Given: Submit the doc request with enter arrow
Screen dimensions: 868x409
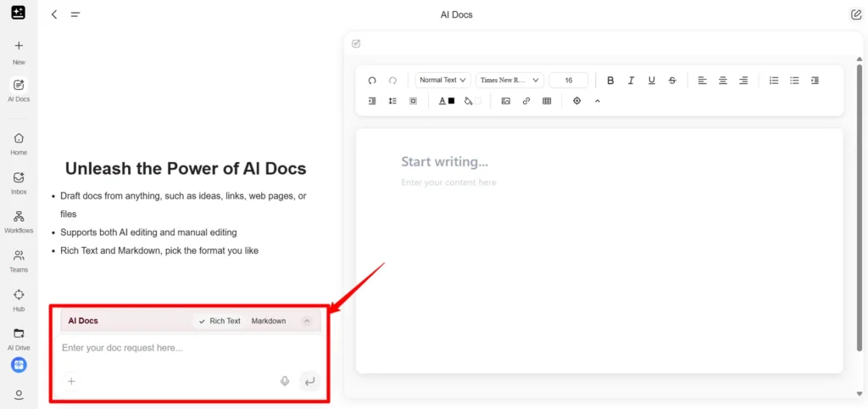Looking at the screenshot, I should [310, 381].
